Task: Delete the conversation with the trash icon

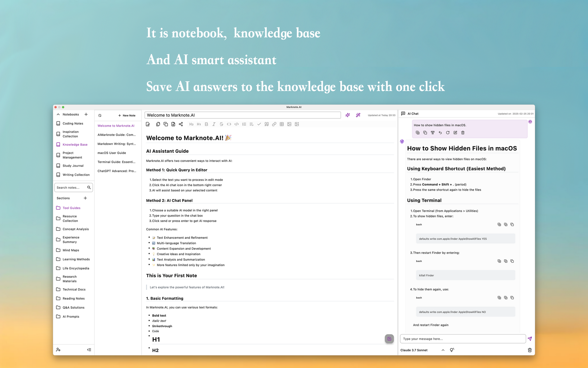Action: [530, 350]
